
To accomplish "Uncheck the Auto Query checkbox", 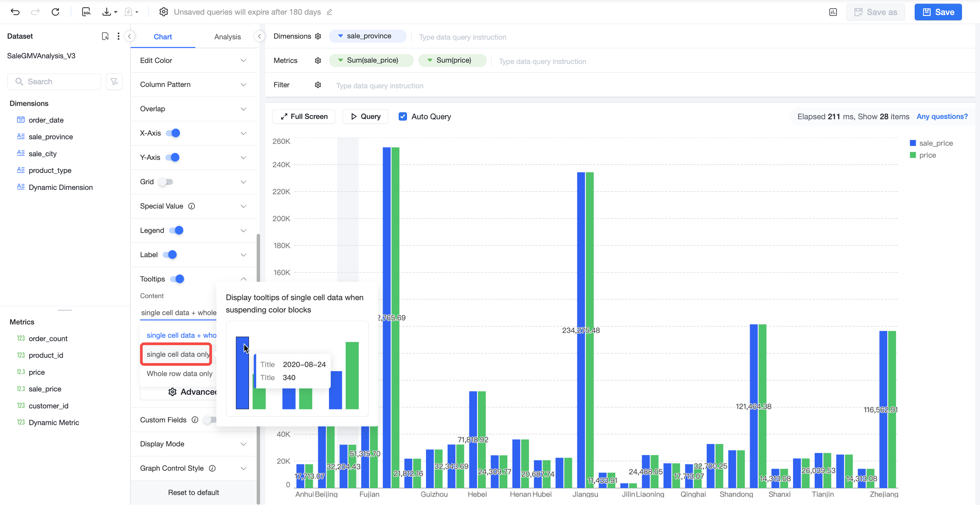I will coord(403,116).
